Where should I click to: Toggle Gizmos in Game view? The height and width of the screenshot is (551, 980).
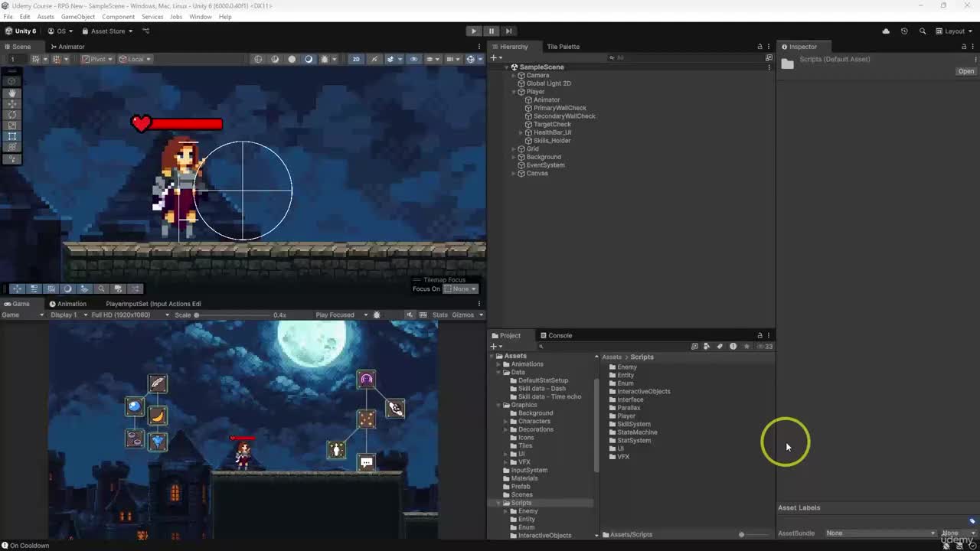coord(463,315)
